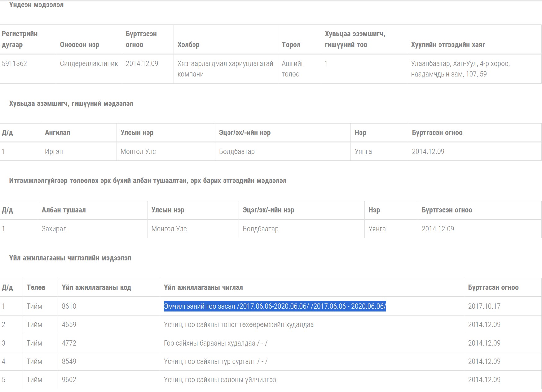Click date 2017.10.17
The image size is (542, 392).
click(484, 306)
